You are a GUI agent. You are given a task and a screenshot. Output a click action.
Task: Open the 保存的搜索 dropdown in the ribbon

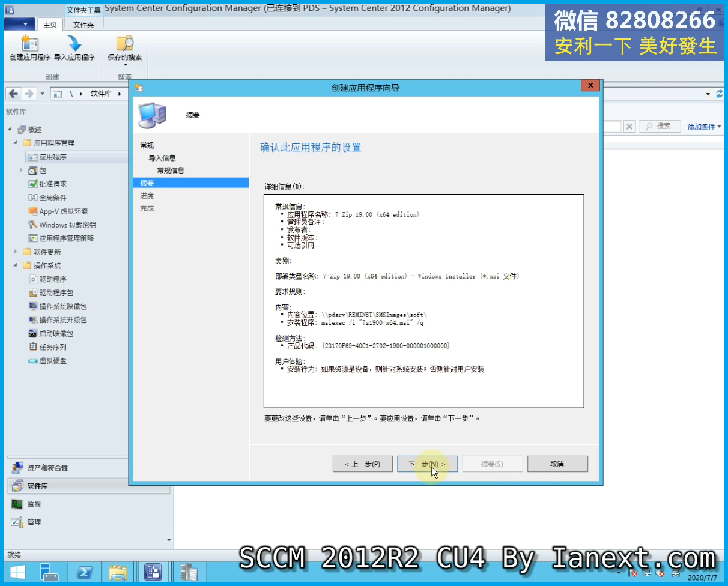pyautogui.click(x=125, y=51)
